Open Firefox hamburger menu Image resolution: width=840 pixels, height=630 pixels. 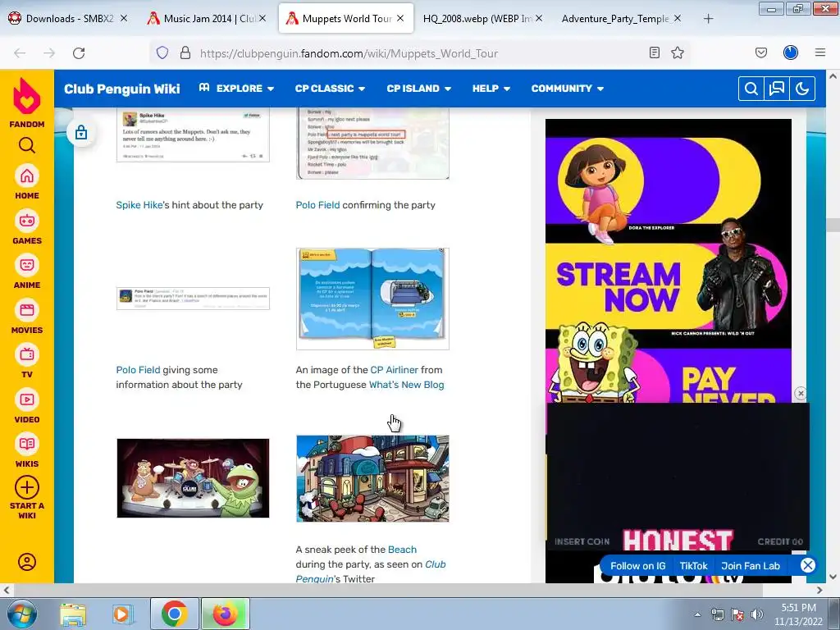[820, 52]
